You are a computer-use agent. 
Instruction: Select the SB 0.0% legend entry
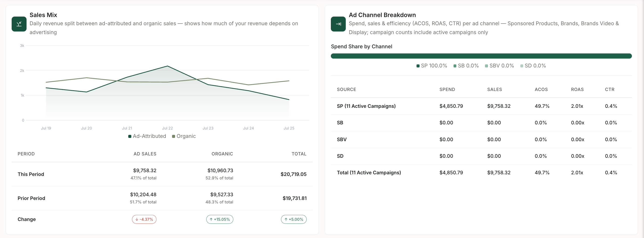pyautogui.click(x=466, y=66)
